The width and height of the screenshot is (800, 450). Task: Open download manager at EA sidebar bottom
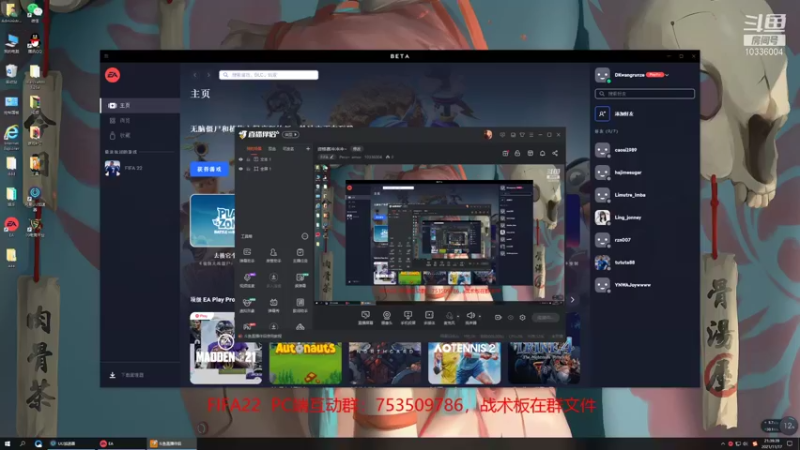point(140,375)
